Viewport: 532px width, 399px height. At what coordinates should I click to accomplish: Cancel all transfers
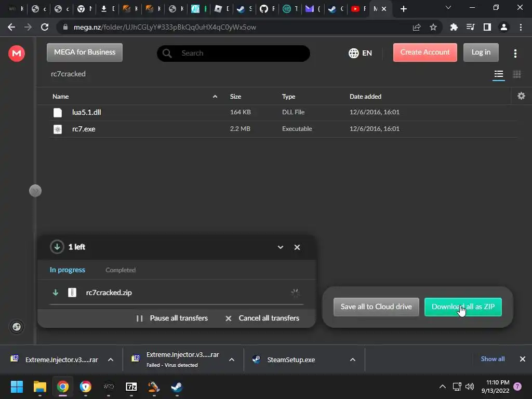(x=262, y=318)
